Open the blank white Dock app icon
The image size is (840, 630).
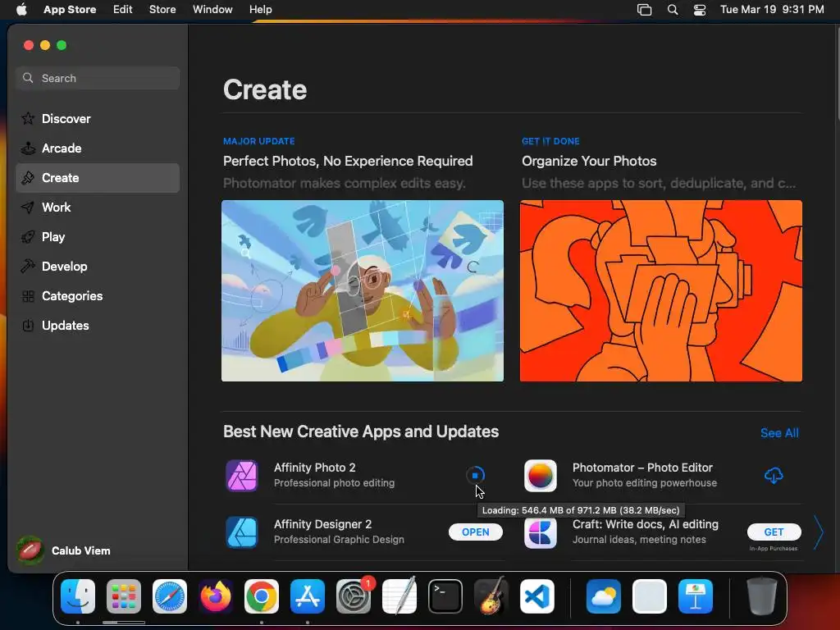pyautogui.click(x=650, y=596)
